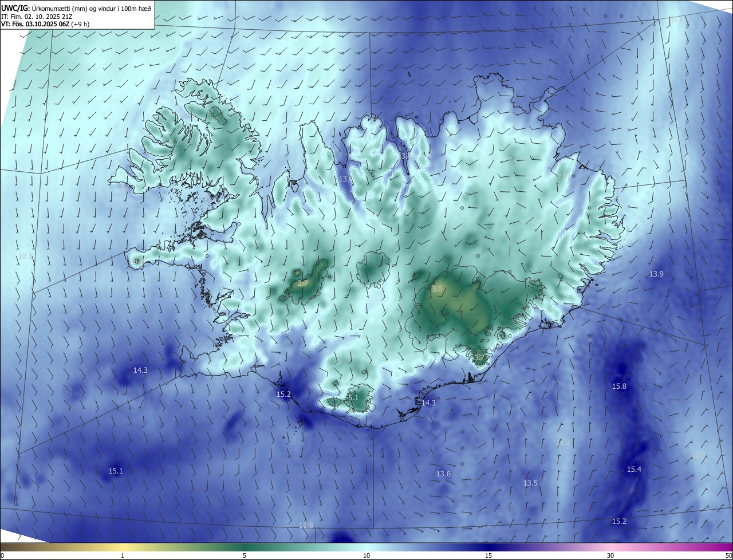The image size is (733, 560).
Task: Click the 0 tick on the colour scale
Action: [x=2, y=555]
